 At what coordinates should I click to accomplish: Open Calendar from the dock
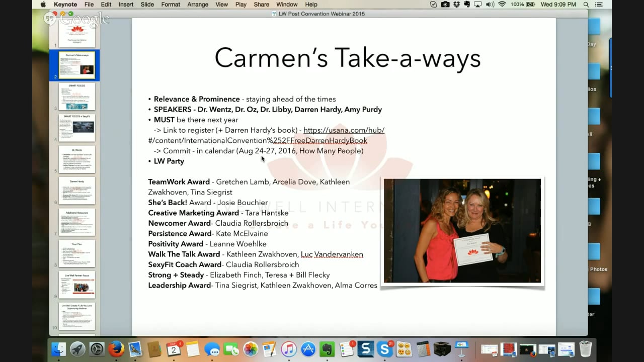[174, 349]
